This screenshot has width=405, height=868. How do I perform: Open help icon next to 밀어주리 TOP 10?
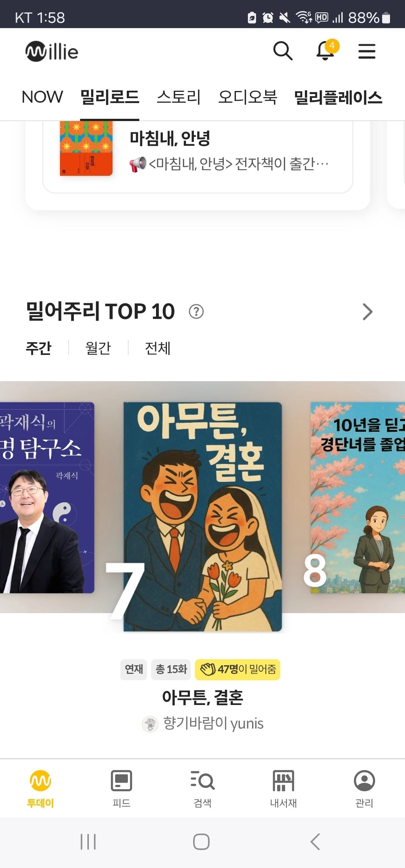pos(196,311)
